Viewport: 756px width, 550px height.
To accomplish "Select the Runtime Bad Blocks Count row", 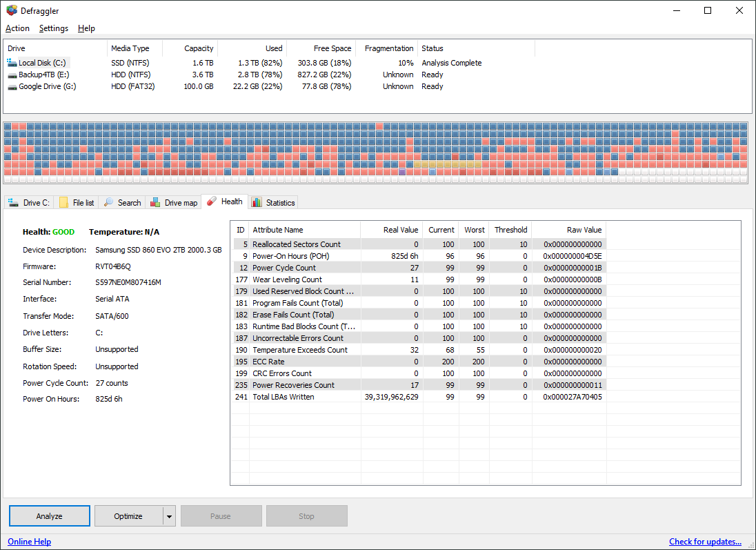I will click(x=419, y=326).
